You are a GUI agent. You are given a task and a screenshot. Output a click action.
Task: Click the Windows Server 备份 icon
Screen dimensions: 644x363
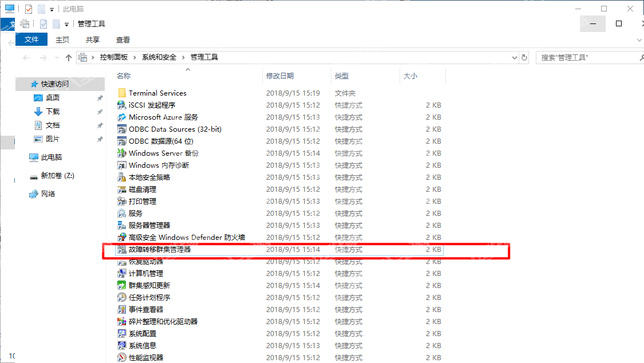[x=121, y=153]
